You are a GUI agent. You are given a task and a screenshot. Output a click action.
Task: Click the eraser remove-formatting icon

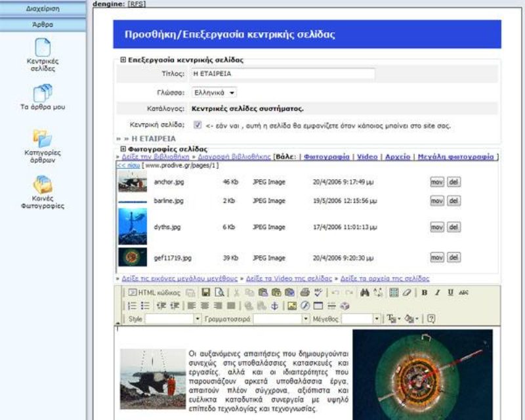(x=407, y=293)
